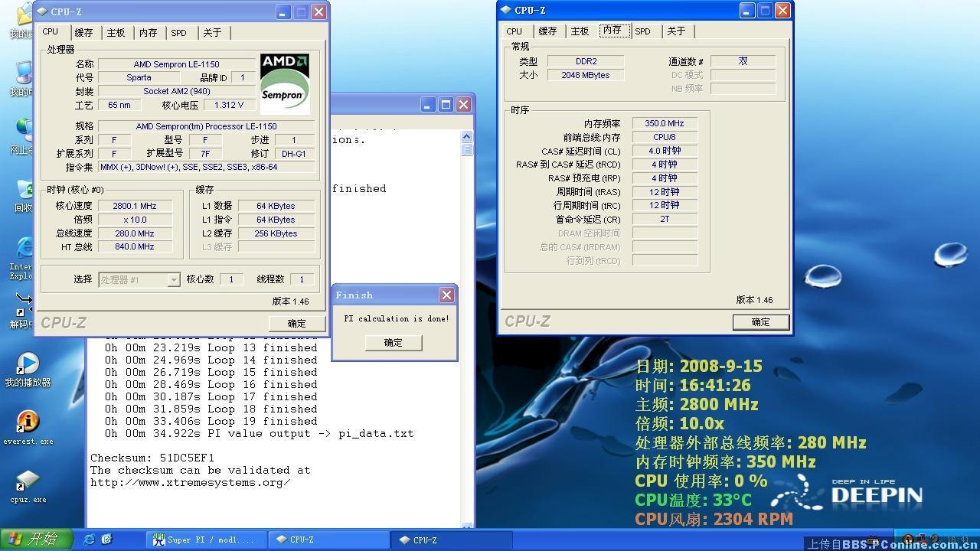Select the CPU tab in right CPU-Z window
This screenshot has width=980, height=551.
click(x=514, y=31)
